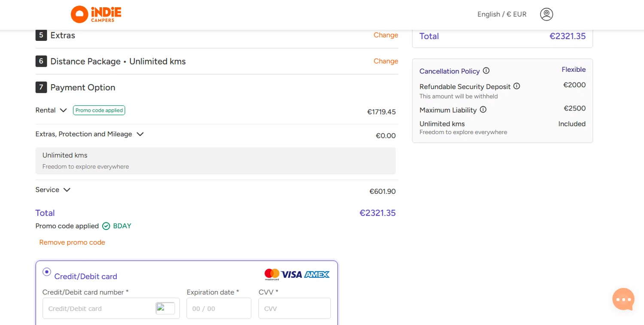Show info for Cancellation Policy
Screen dimensions: 644x325
(486, 71)
